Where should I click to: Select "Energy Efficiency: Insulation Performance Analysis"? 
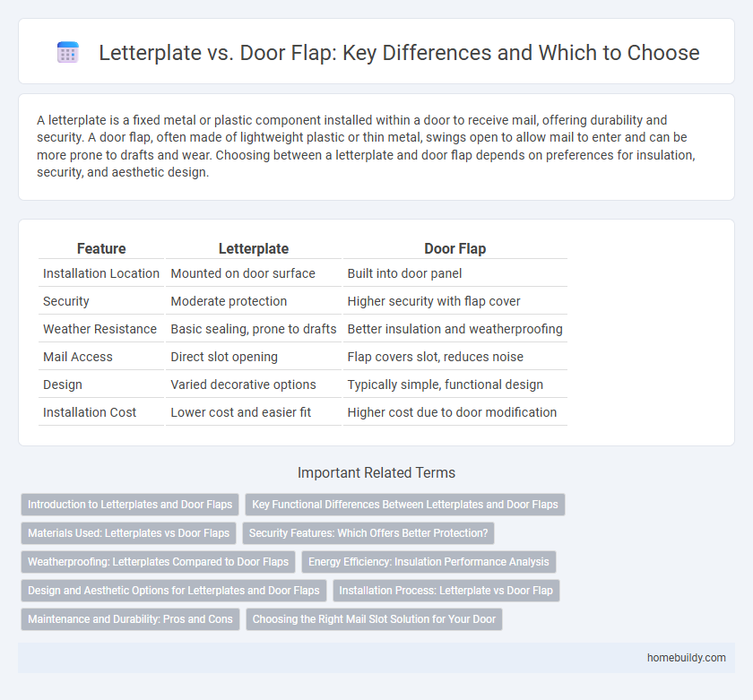click(428, 562)
